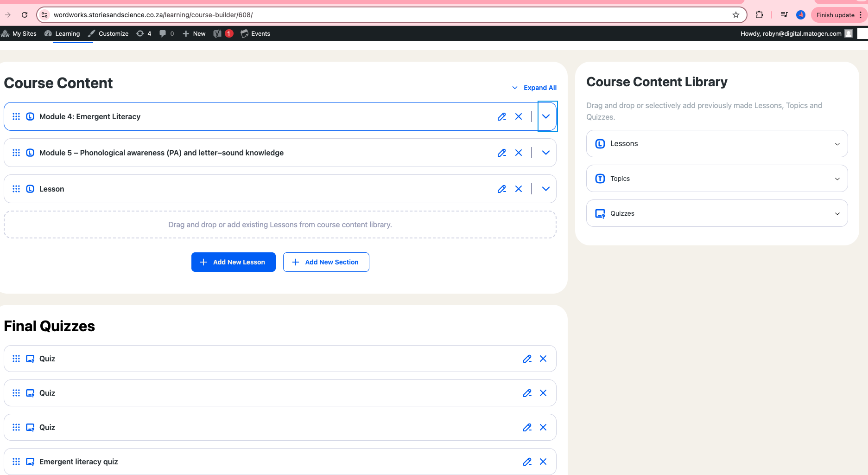
Task: Expand the Module 4: Emergent Literacy lesson
Action: tap(546, 117)
